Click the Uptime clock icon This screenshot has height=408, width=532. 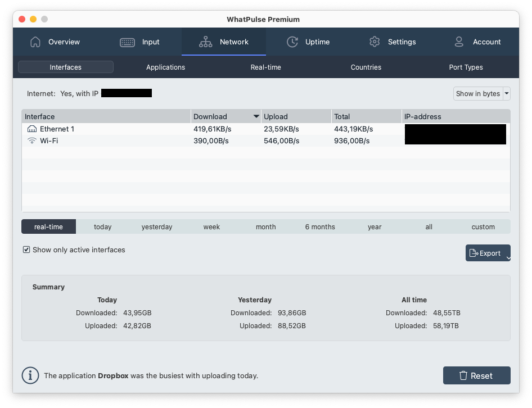pos(292,42)
